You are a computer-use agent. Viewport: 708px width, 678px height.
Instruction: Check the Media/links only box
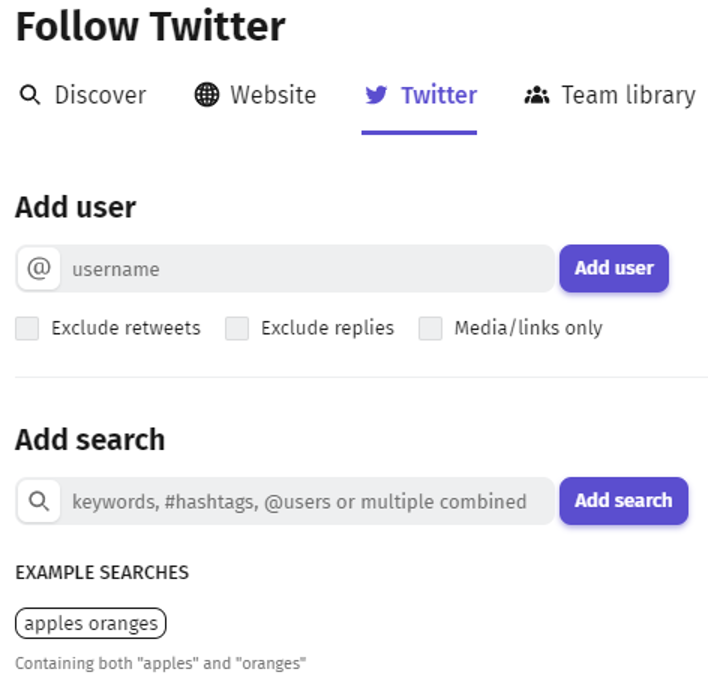tap(430, 328)
